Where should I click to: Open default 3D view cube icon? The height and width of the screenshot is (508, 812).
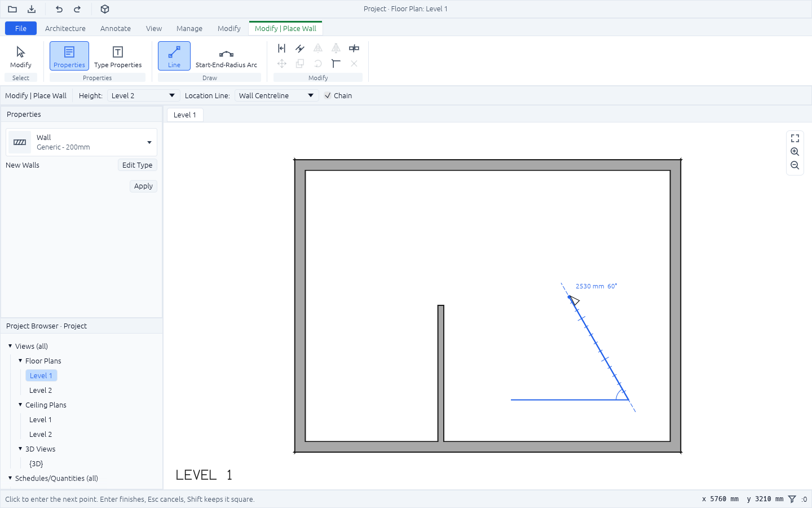(x=105, y=9)
